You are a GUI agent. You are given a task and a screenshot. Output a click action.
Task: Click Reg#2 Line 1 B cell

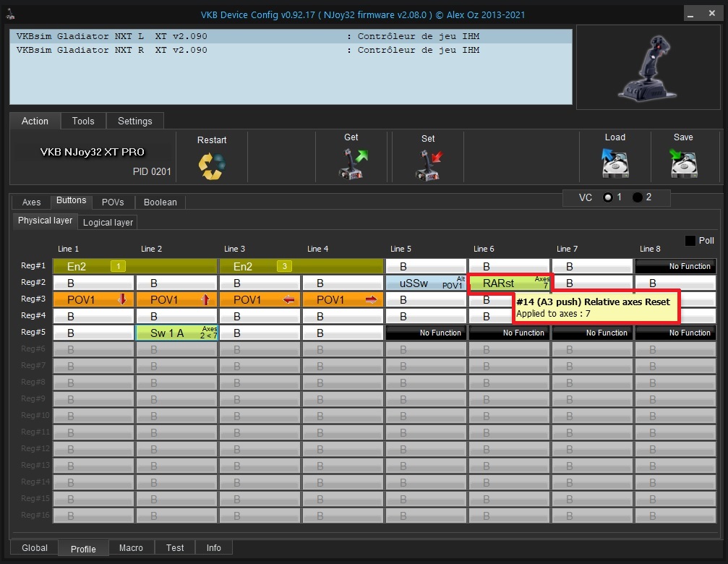pos(94,283)
